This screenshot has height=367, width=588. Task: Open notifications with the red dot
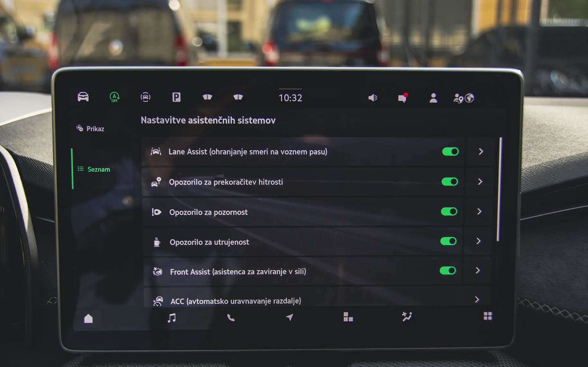[x=403, y=97]
